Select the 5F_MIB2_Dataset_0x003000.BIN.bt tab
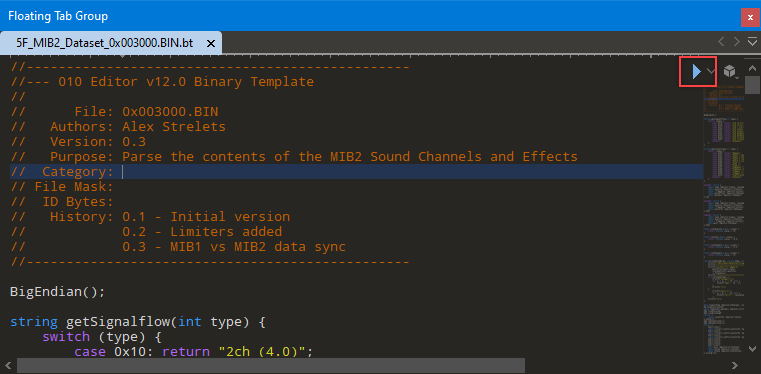Viewport: 761px width, 374px height. [105, 43]
